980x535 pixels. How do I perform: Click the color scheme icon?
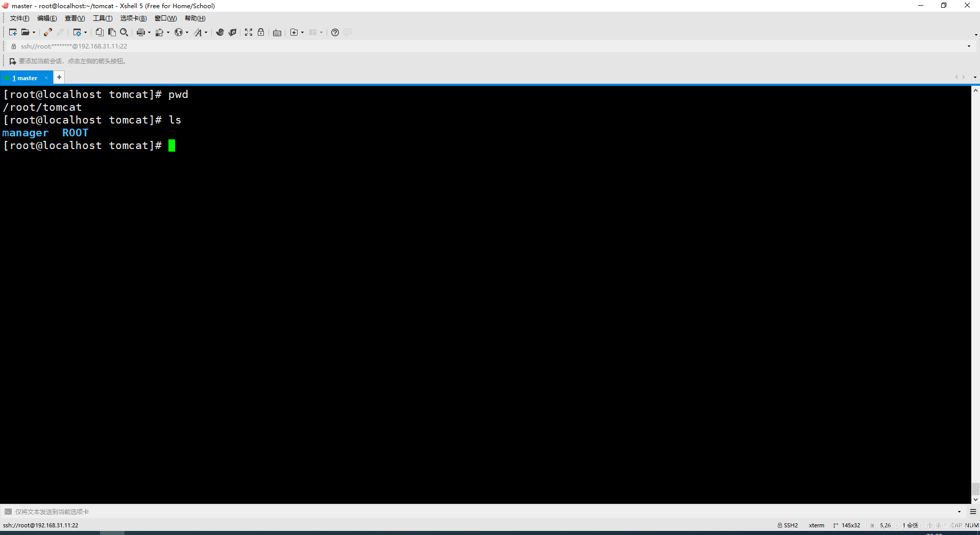(160, 32)
